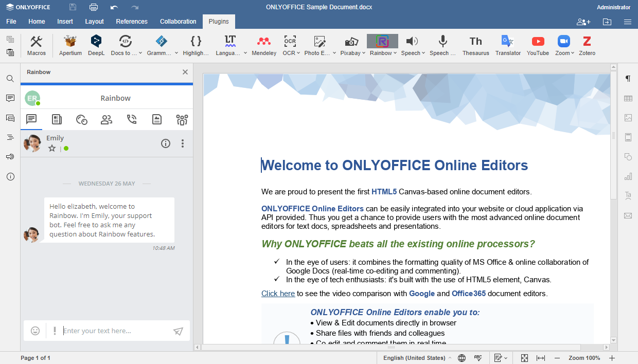Open Comments panel in left sidebar
The width and height of the screenshot is (638, 364).
(x=10, y=98)
